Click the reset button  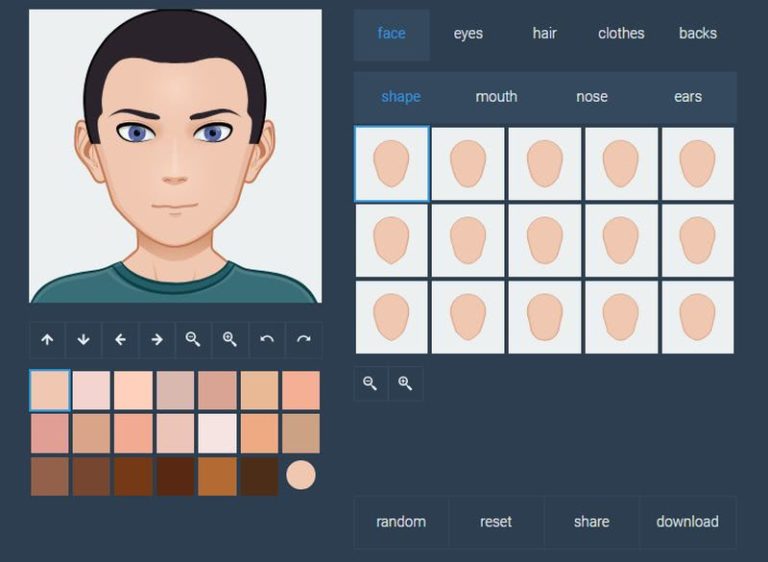tap(496, 522)
